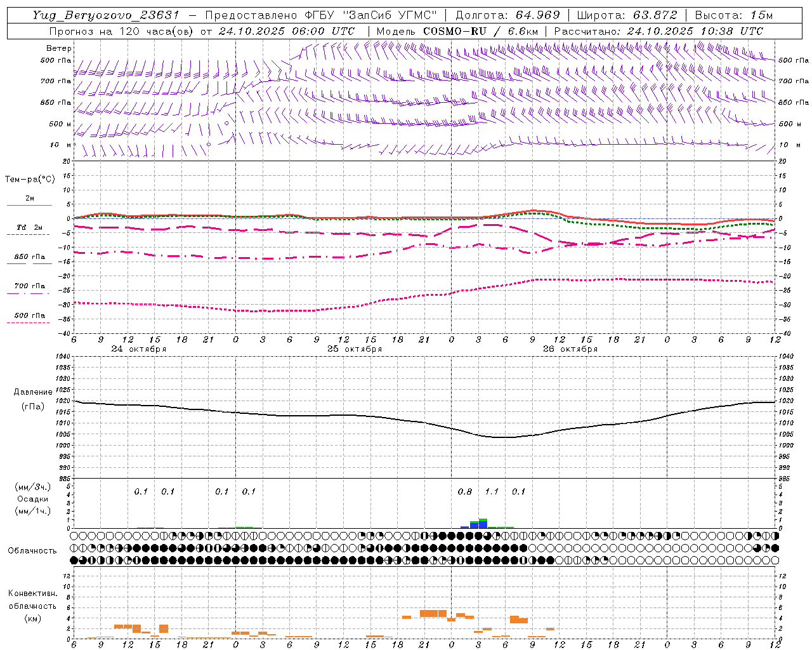Screen dimensions: 812x650
Task: Click the station title Yug_Beryozovo_23631
Action: pyautogui.click(x=106, y=15)
